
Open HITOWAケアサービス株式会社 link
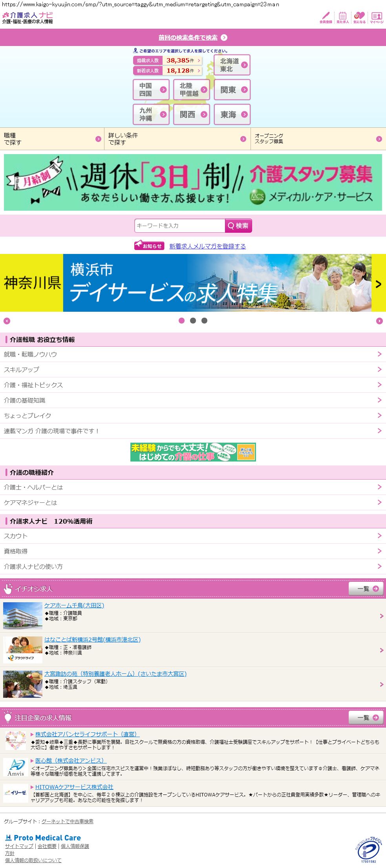coord(74,787)
